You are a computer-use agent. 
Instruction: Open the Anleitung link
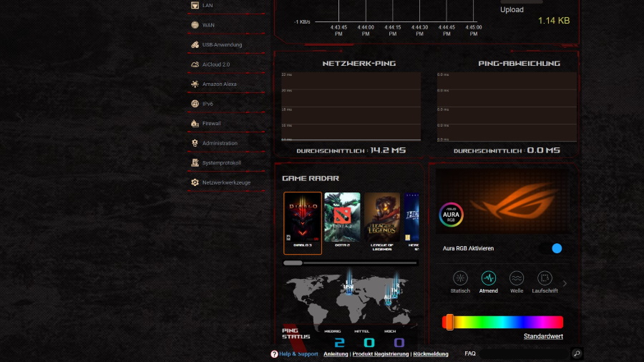(336, 354)
